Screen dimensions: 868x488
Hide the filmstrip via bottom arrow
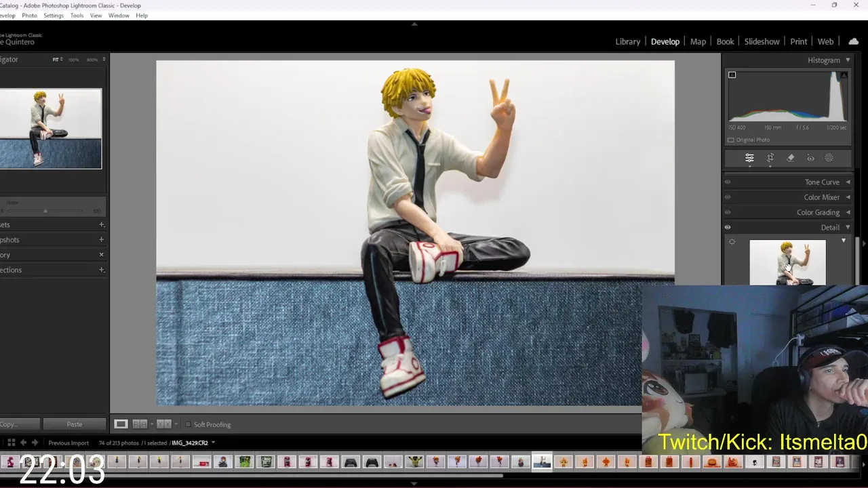[x=414, y=484]
